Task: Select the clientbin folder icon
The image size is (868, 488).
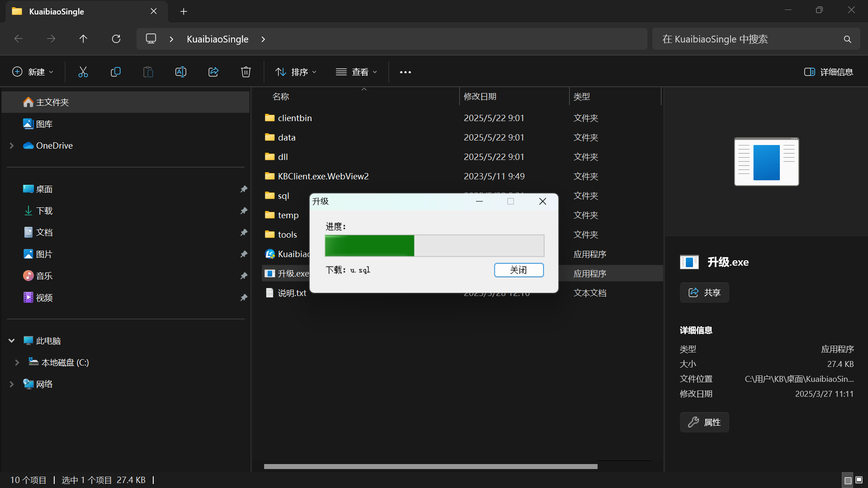Action: [270, 118]
